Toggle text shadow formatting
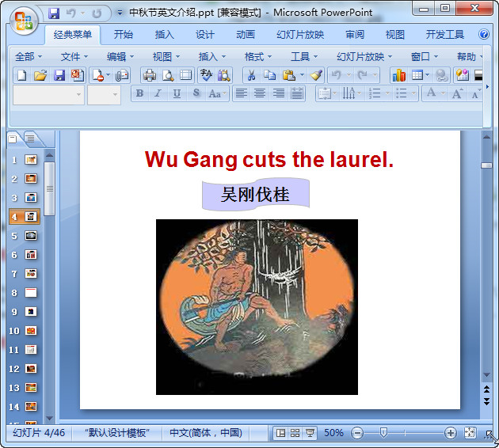 coord(196,93)
